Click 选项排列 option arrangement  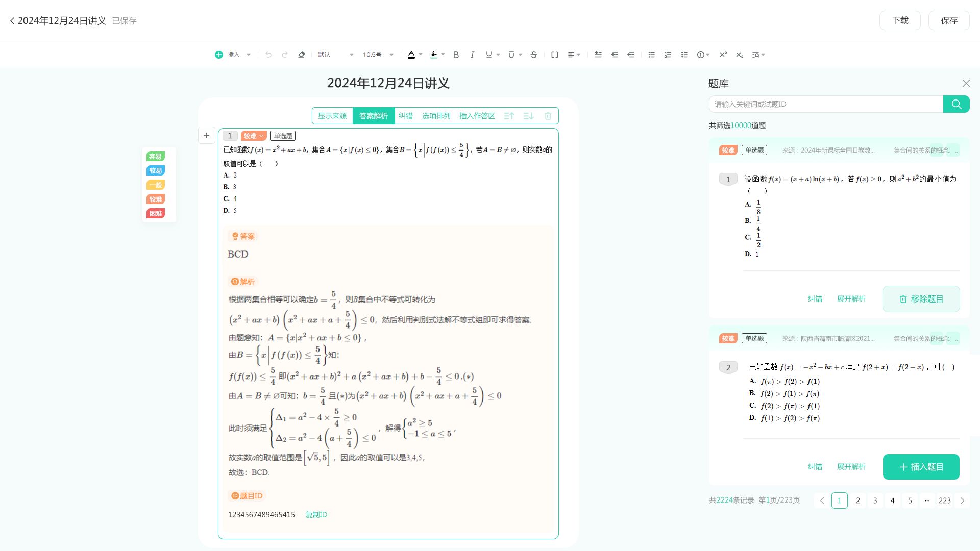point(436,116)
